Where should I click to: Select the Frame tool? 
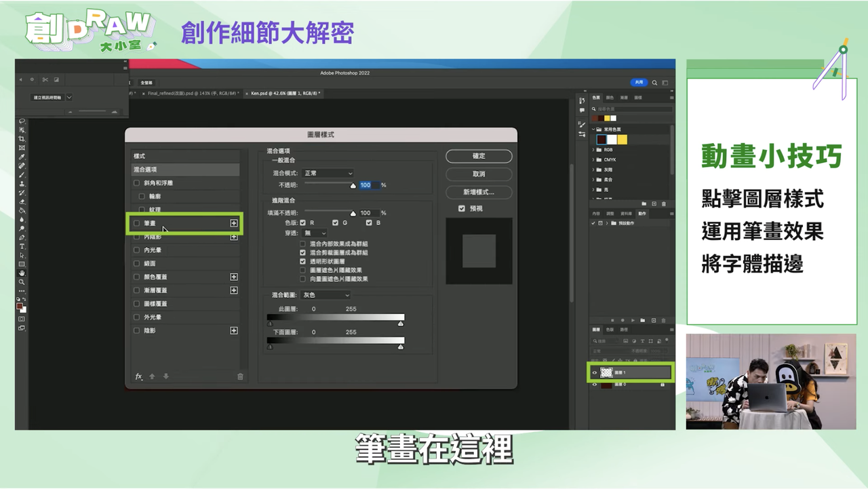22,148
